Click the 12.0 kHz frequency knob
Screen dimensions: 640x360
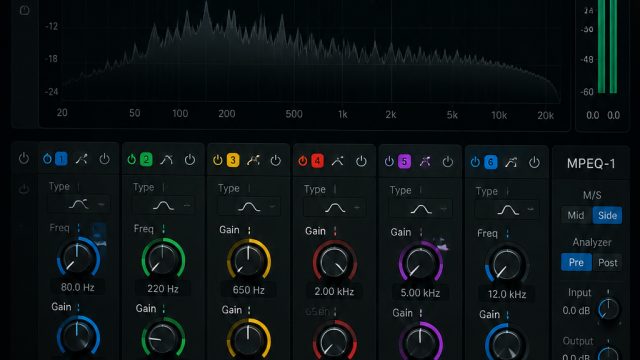507,265
